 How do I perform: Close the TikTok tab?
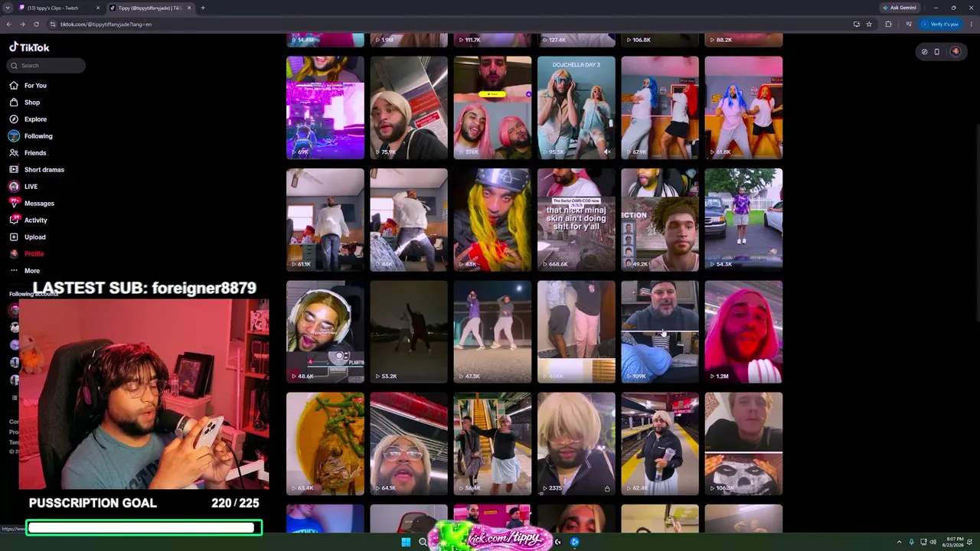click(188, 8)
